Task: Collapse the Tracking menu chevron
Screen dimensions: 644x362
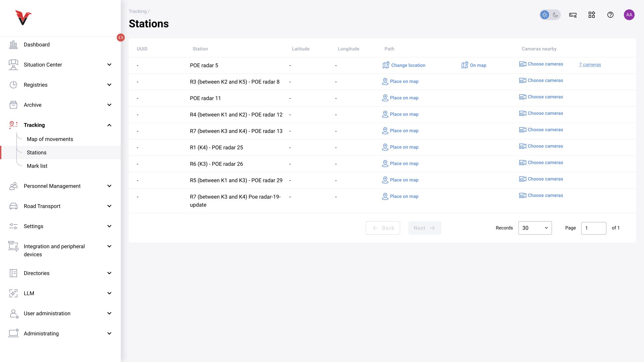Action: click(x=109, y=125)
